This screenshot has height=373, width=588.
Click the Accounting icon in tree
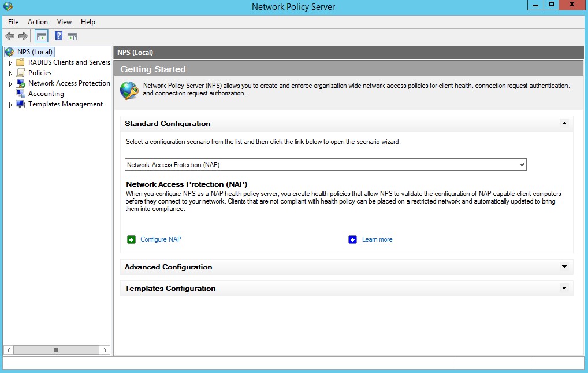(21, 94)
